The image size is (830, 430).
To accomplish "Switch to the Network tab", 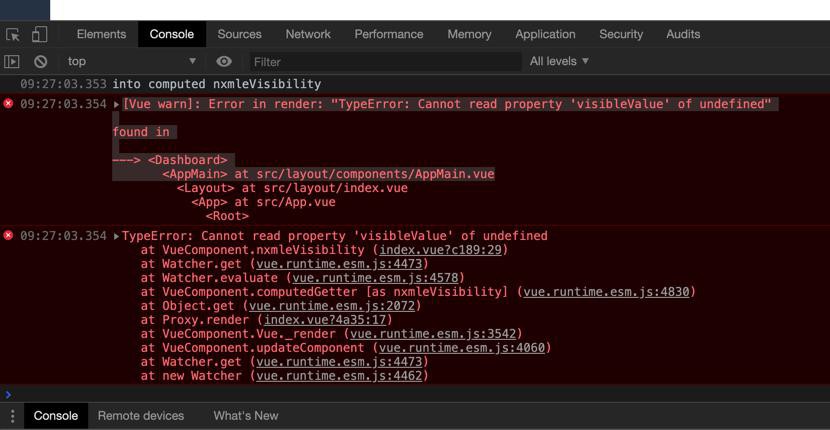I will (x=308, y=34).
